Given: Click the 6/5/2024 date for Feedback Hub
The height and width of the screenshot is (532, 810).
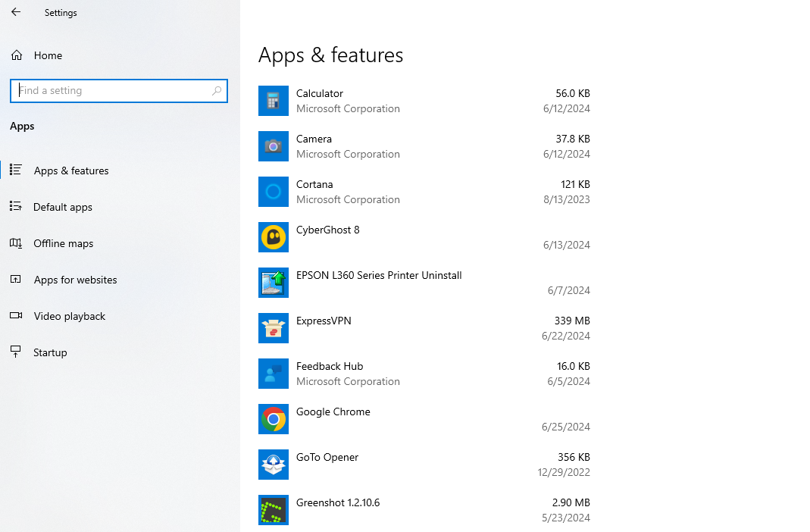Looking at the screenshot, I should point(568,381).
